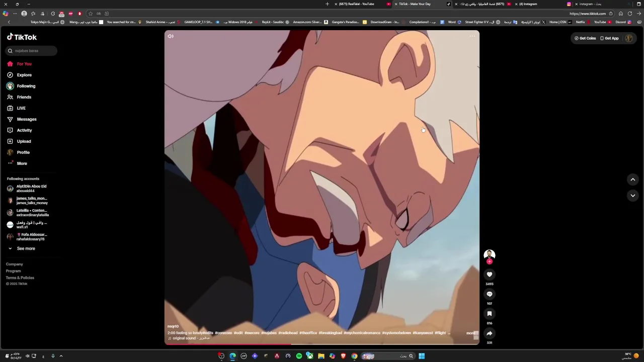Go to Following feed

(x=21, y=86)
